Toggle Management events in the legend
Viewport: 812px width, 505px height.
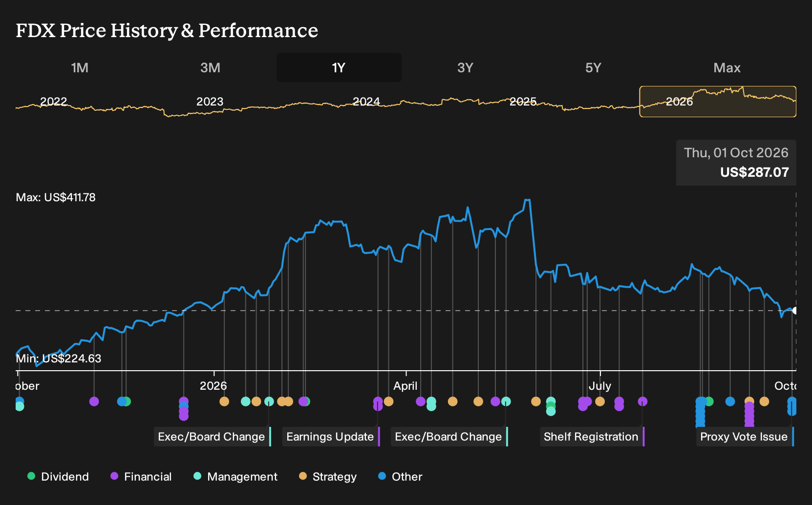[x=235, y=477]
